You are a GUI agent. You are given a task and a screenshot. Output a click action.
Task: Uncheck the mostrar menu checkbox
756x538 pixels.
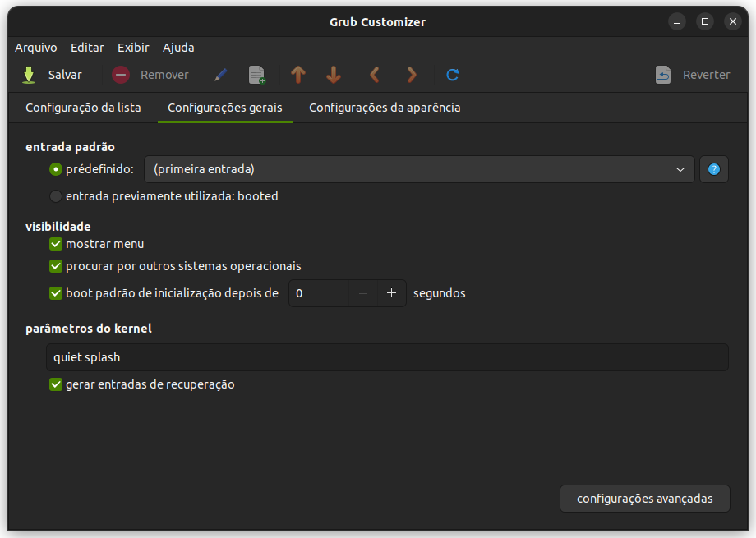pyautogui.click(x=56, y=244)
